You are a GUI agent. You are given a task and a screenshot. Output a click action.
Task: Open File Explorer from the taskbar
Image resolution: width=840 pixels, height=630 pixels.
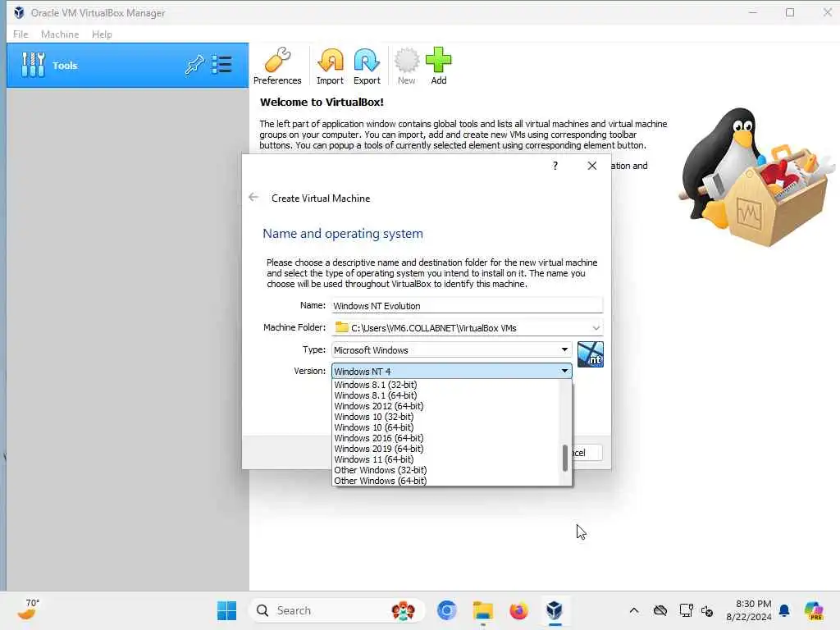click(482, 610)
